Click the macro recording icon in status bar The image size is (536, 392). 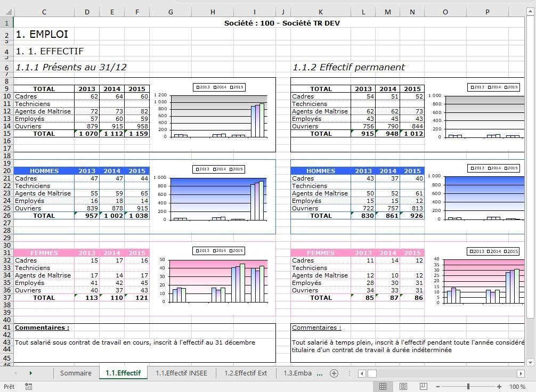coord(29,387)
